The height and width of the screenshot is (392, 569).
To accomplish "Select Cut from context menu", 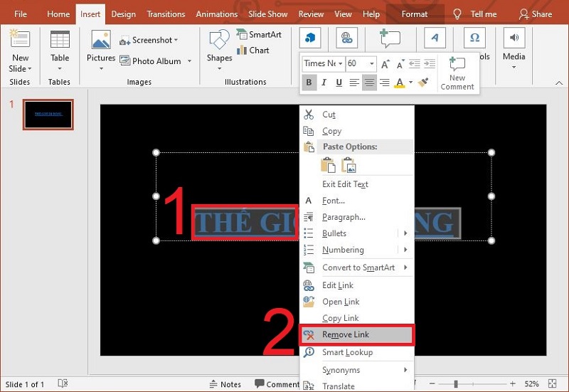I will (357, 115).
